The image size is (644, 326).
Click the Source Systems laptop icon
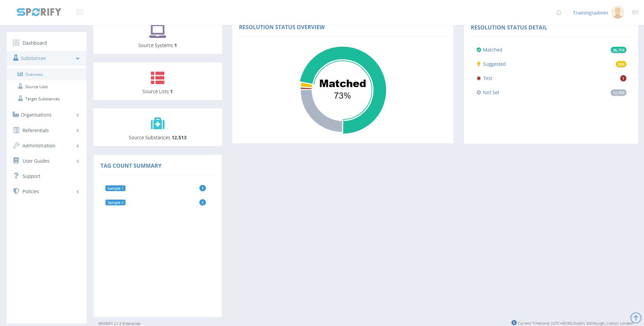click(157, 31)
